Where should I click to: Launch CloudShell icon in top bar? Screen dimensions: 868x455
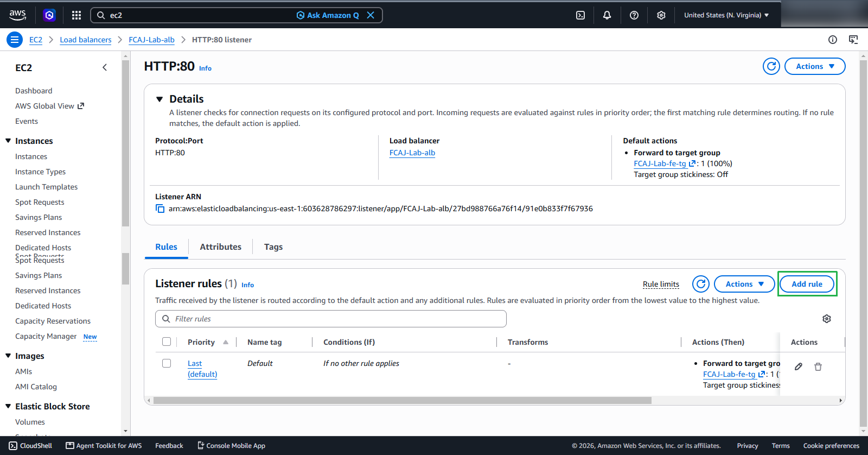(x=580, y=15)
